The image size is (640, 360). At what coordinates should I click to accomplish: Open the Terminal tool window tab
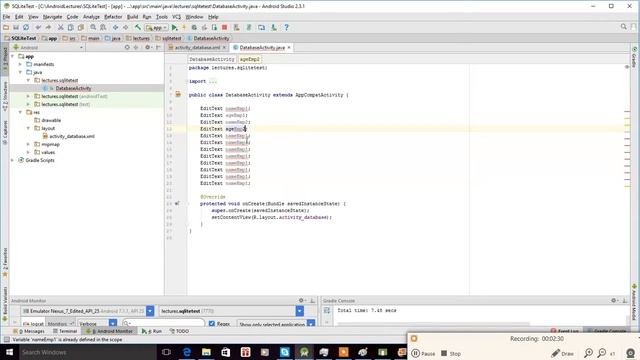coord(65,331)
